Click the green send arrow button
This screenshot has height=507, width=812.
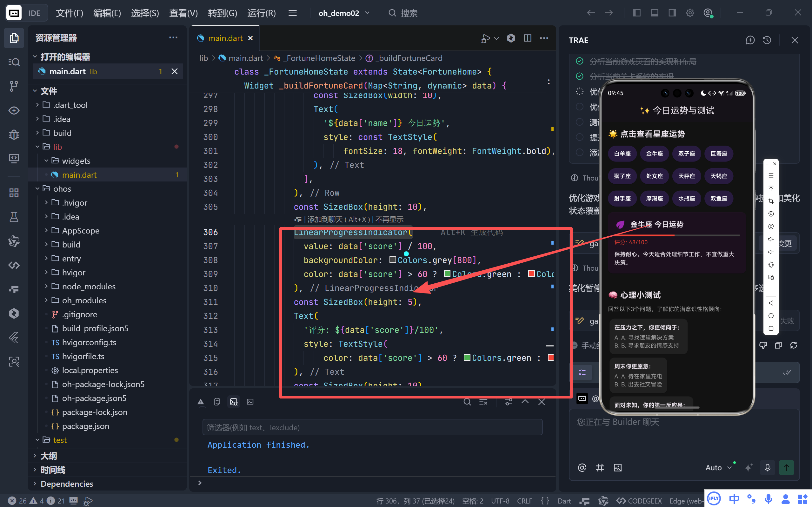pos(786,467)
